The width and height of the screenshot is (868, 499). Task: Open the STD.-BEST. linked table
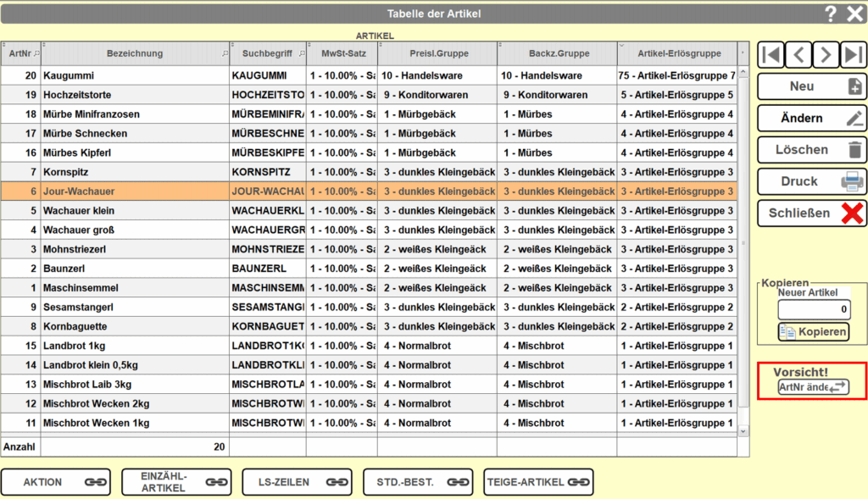(418, 482)
